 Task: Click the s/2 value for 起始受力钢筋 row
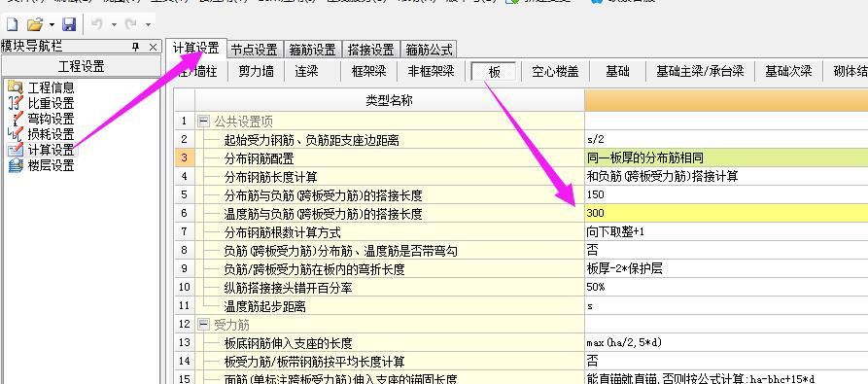(726, 140)
